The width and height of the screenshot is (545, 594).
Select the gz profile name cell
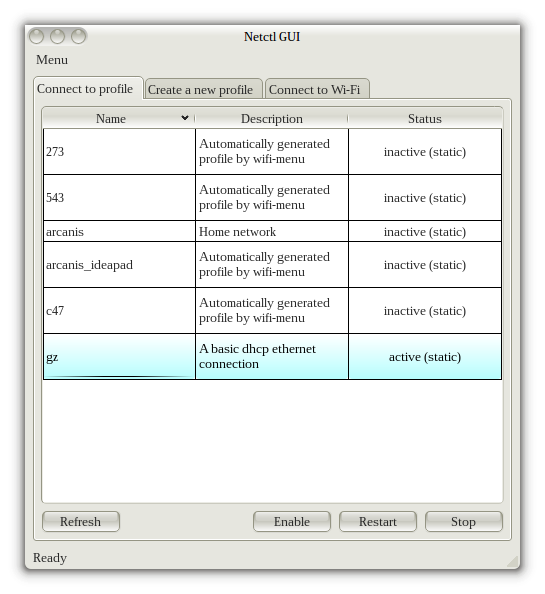pos(119,356)
